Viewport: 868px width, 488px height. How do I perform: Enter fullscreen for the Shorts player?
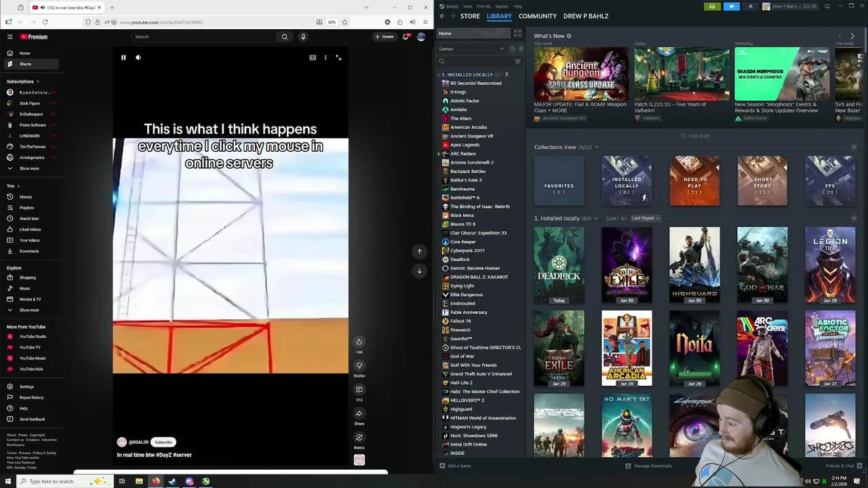338,58
